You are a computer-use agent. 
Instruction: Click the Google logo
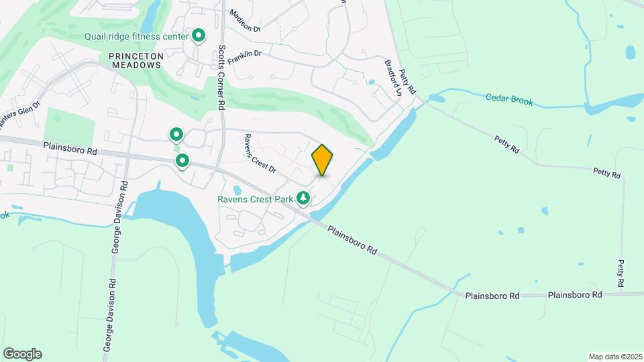click(23, 354)
